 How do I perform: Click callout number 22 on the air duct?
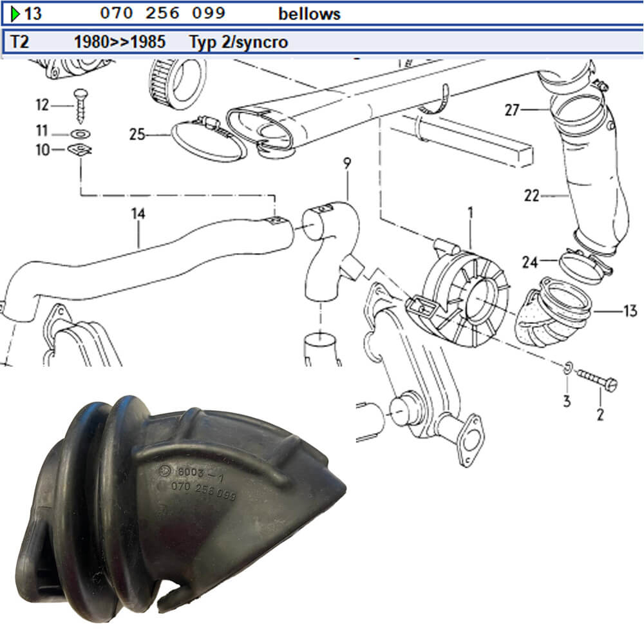point(531,195)
